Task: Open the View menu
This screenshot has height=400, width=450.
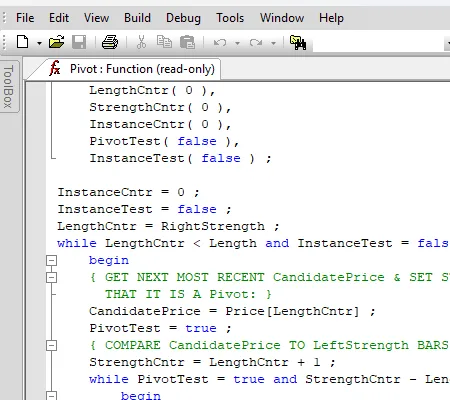Action: click(96, 18)
